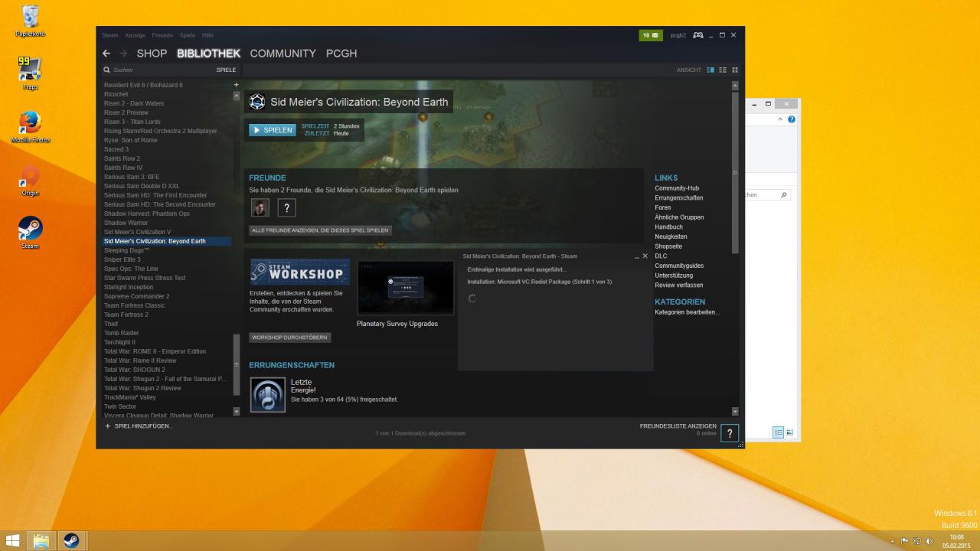Select Sid Meier's Civilization V in list
Image resolution: width=980 pixels, height=551 pixels.
pyautogui.click(x=167, y=232)
